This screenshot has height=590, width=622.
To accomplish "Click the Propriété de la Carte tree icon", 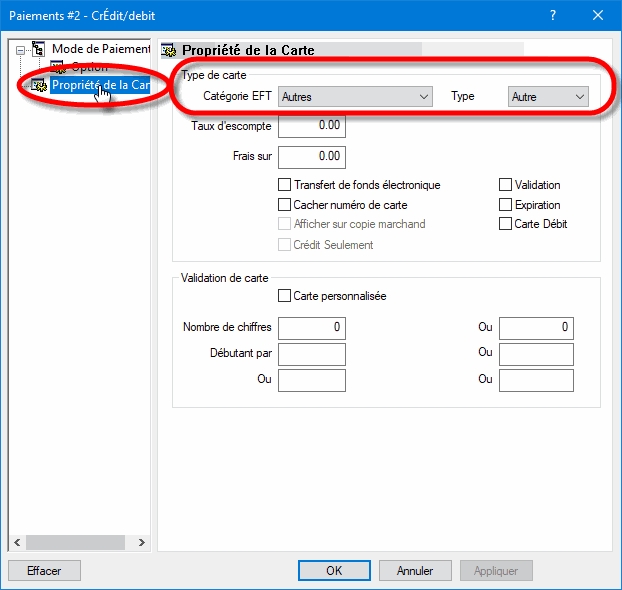I will click(x=39, y=85).
